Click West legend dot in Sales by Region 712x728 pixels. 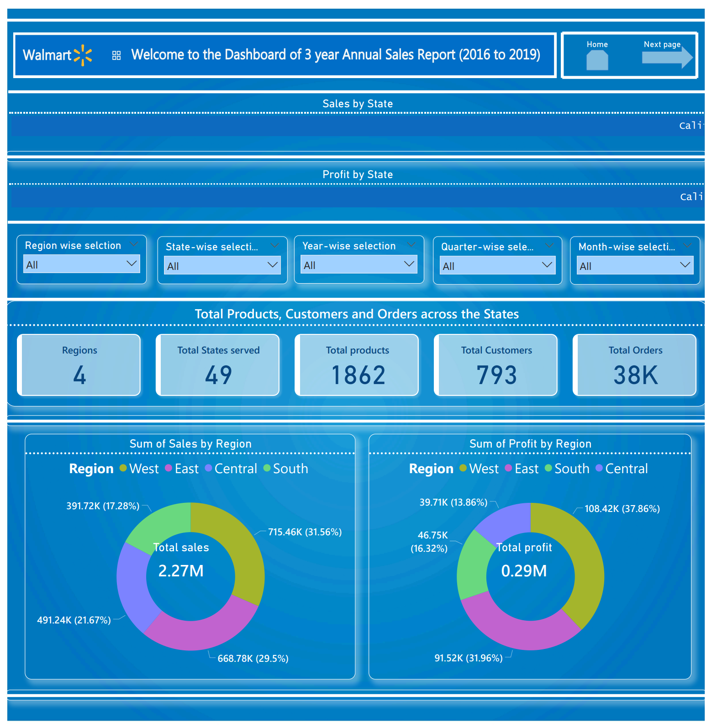123,468
